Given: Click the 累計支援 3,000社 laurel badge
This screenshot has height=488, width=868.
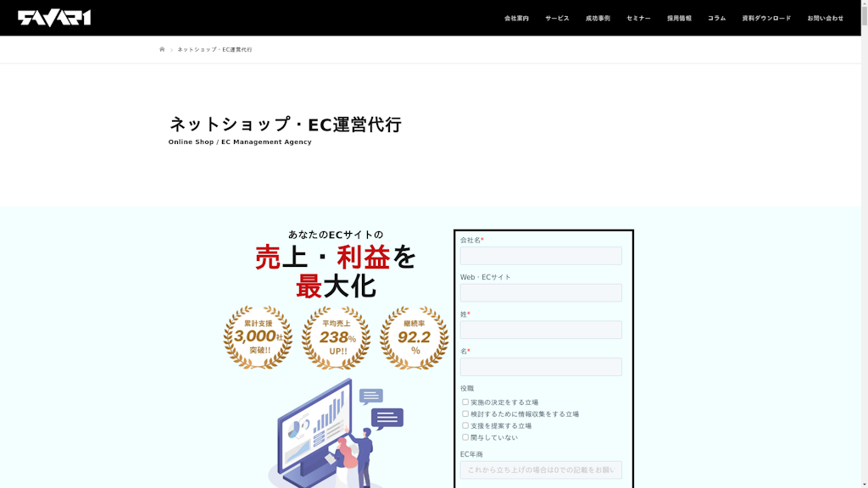Looking at the screenshot, I should click(258, 337).
